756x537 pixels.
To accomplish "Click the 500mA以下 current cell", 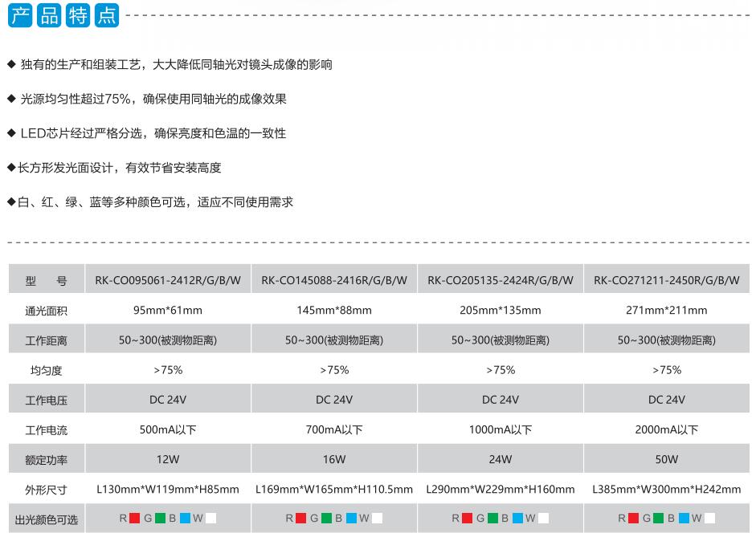I will (168, 429).
